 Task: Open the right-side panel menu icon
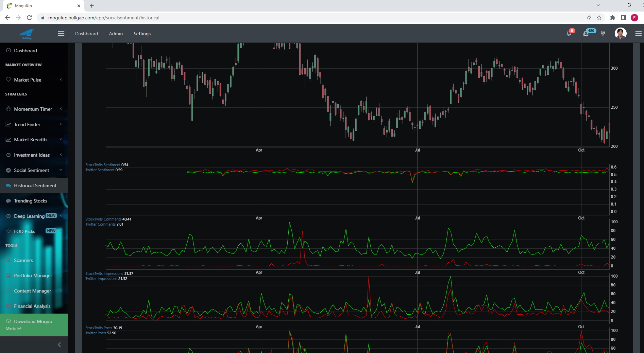(x=638, y=33)
